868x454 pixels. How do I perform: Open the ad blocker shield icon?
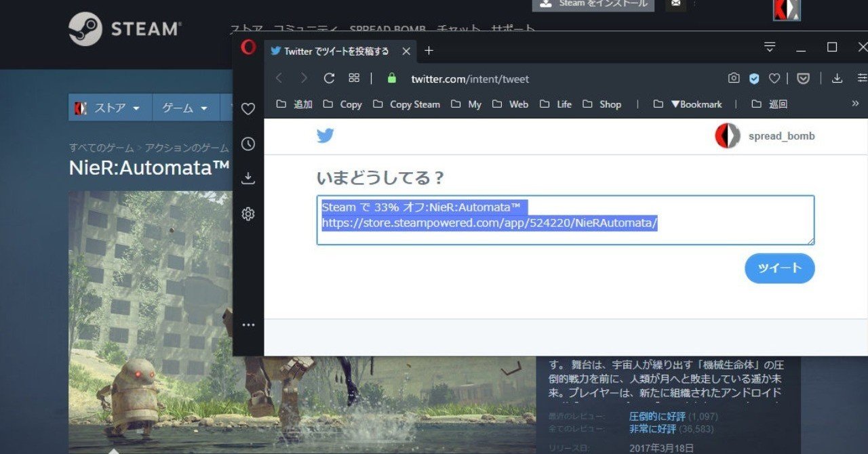tap(754, 79)
